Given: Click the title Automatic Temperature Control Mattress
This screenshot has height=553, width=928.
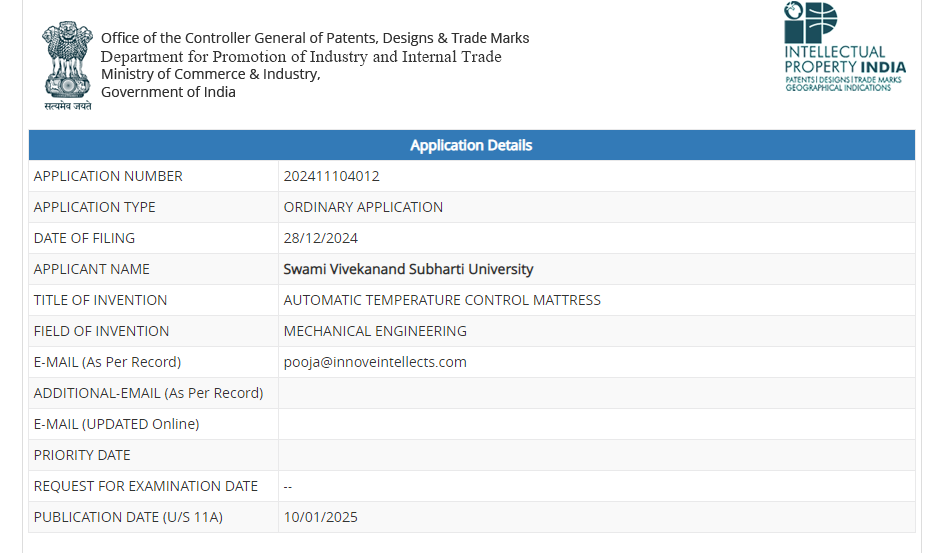Looking at the screenshot, I should point(442,300).
